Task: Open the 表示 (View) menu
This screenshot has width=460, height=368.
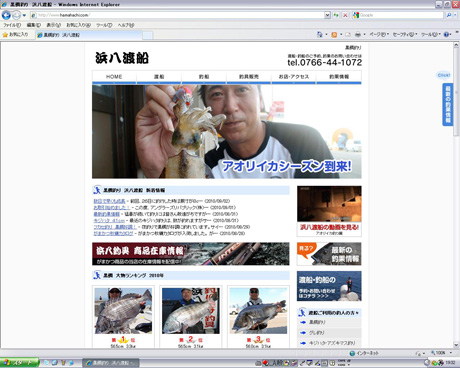Action: pyautogui.click(x=53, y=25)
